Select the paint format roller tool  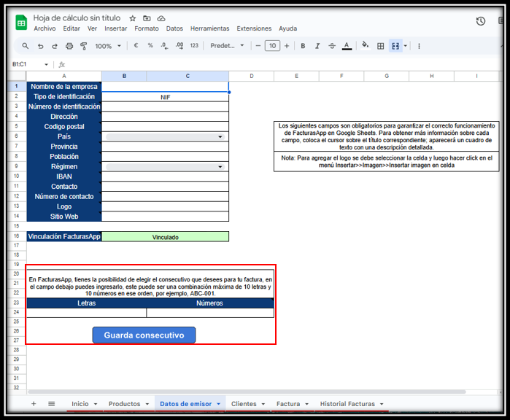(84, 46)
